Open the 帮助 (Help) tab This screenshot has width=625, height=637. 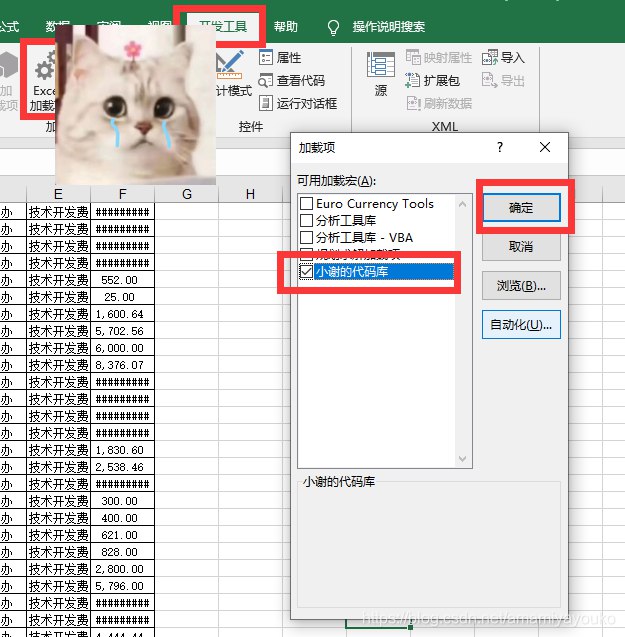286,27
